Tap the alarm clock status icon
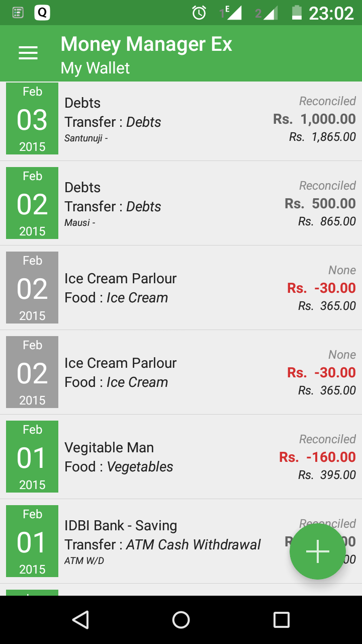 [199, 13]
